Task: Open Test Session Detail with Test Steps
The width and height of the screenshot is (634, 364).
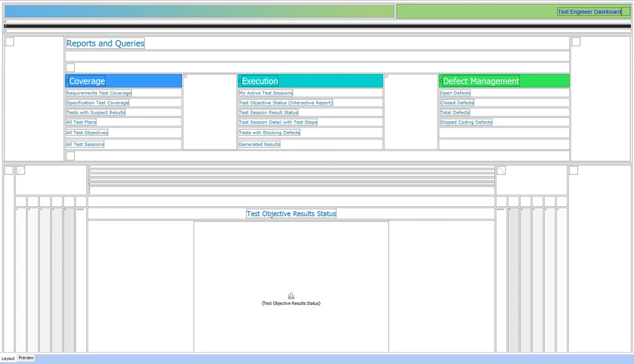Action: 278,122
